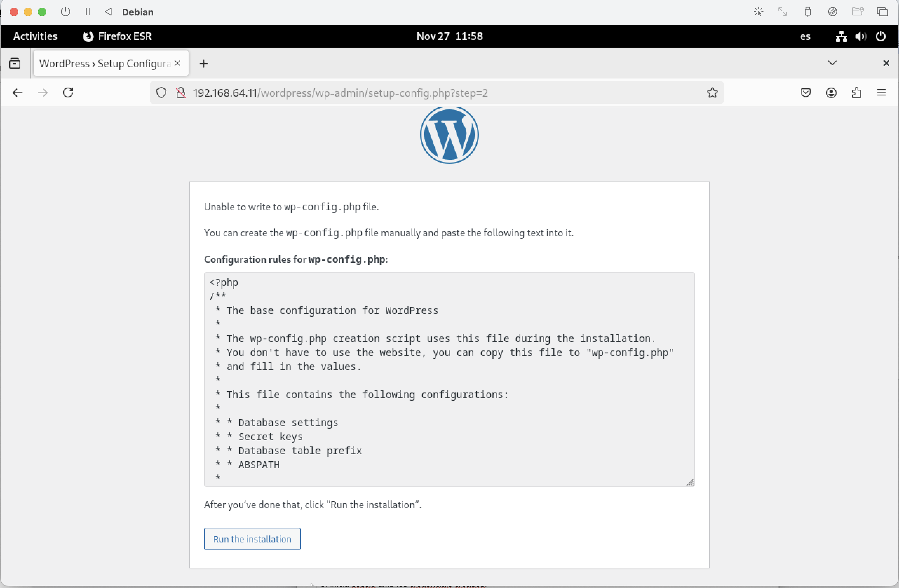
Task: Click the '<?php' first line in textarea
Action: [224, 282]
